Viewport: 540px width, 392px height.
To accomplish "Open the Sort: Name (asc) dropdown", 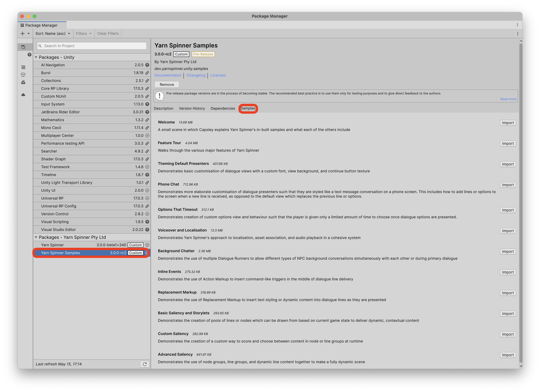I will 53,34.
